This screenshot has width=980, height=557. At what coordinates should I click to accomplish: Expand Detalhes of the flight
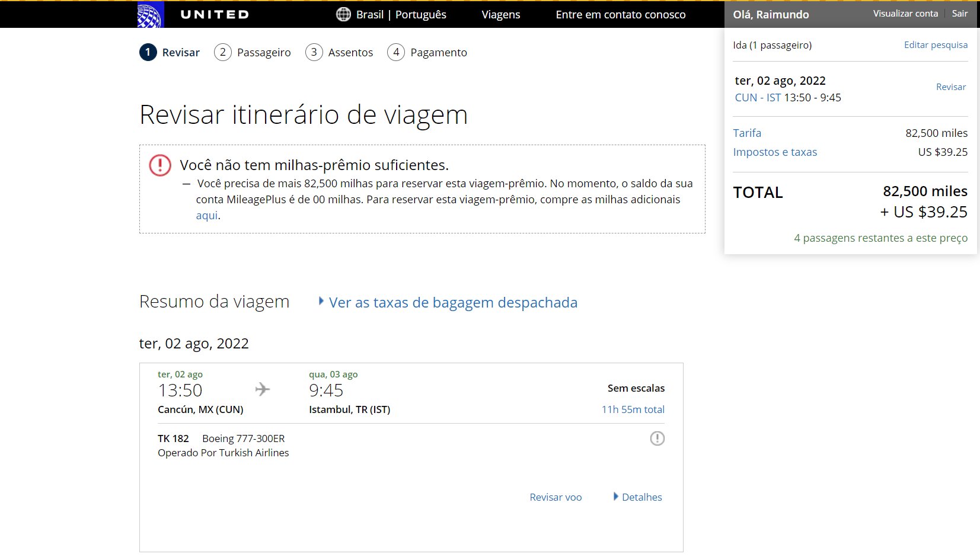coord(638,497)
